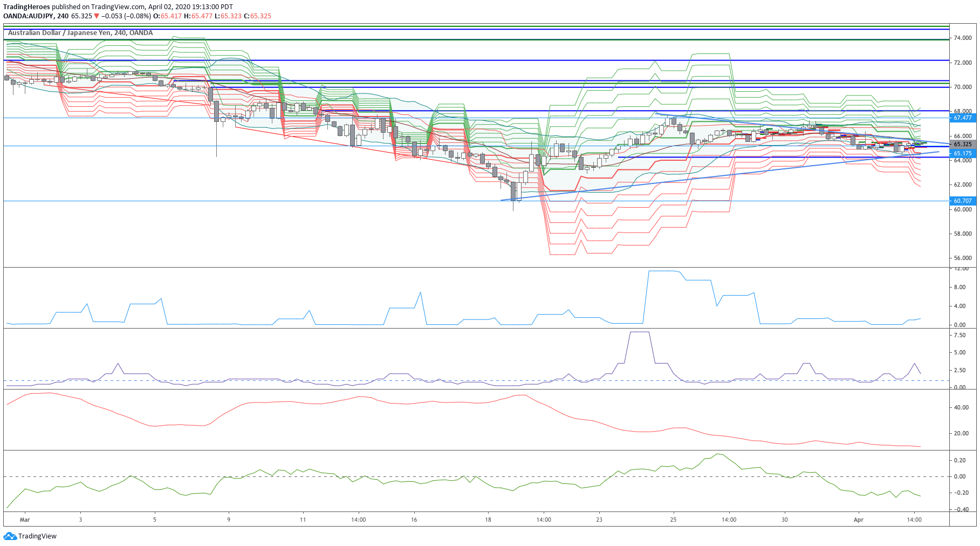Click the 60.707 blue price label
This screenshot has height=546, width=980.
(963, 201)
